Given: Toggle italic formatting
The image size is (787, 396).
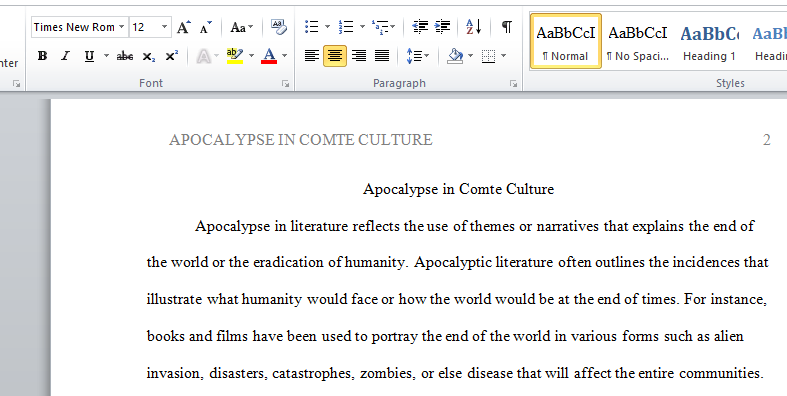Looking at the screenshot, I should pyautogui.click(x=65, y=56).
